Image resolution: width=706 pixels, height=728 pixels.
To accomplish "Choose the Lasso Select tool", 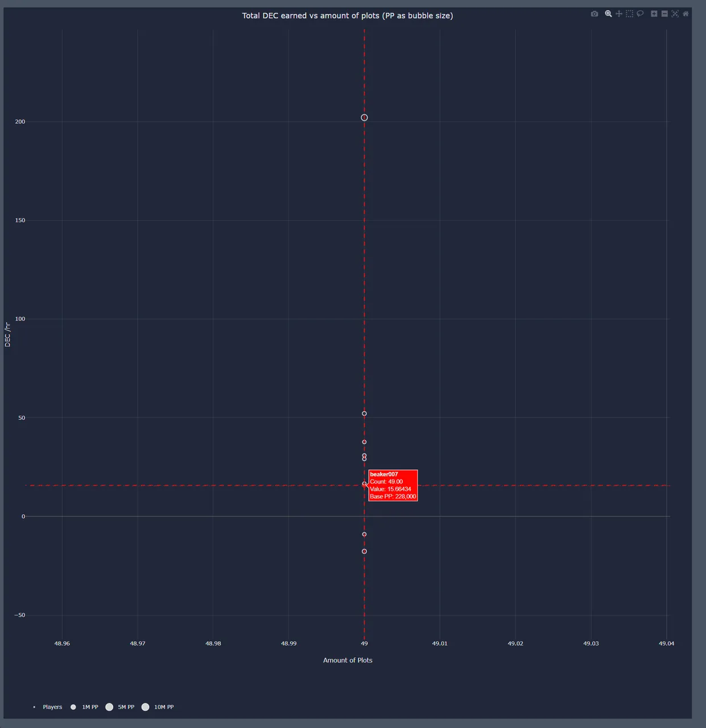I will 640,14.
